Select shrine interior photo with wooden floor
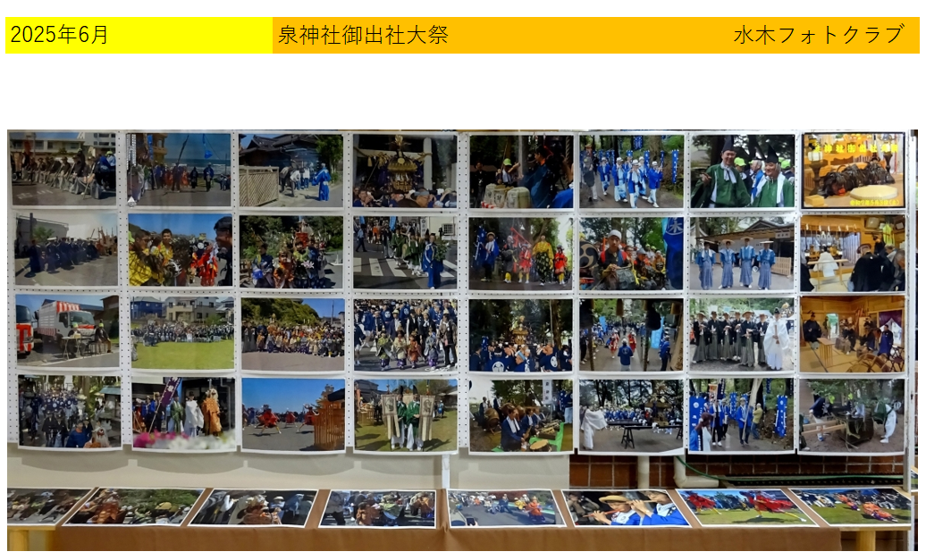Image resolution: width=926 pixels, height=560 pixels. [852, 334]
